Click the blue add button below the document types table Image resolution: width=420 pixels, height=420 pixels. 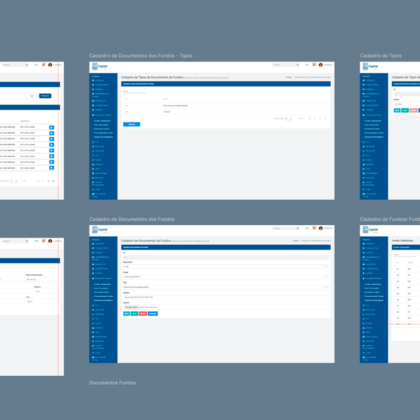point(132,124)
